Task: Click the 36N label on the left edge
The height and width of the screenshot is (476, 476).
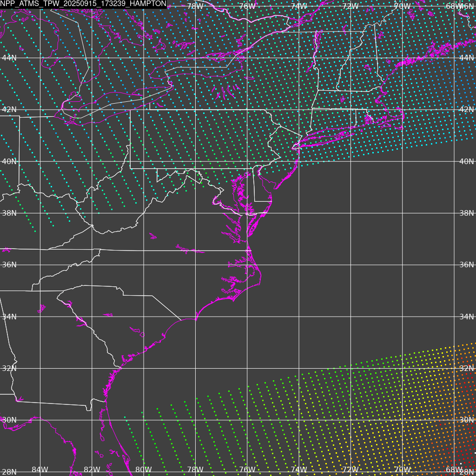Action: tap(9, 264)
